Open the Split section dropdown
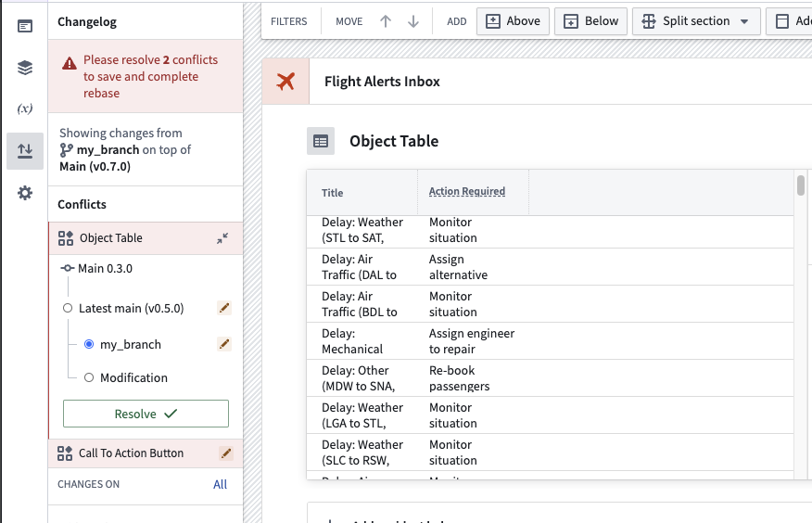This screenshot has width=812, height=523. (x=696, y=21)
